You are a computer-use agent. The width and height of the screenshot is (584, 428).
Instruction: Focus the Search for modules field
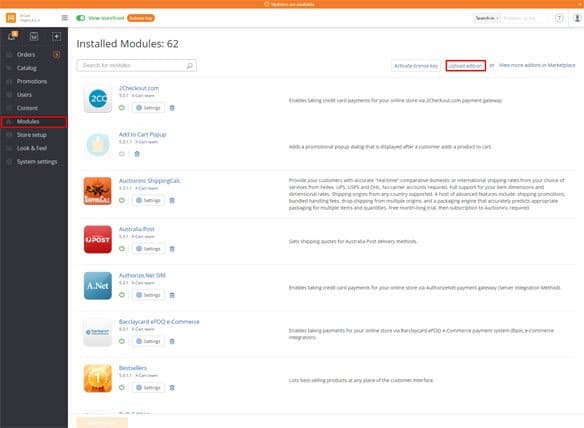point(136,66)
